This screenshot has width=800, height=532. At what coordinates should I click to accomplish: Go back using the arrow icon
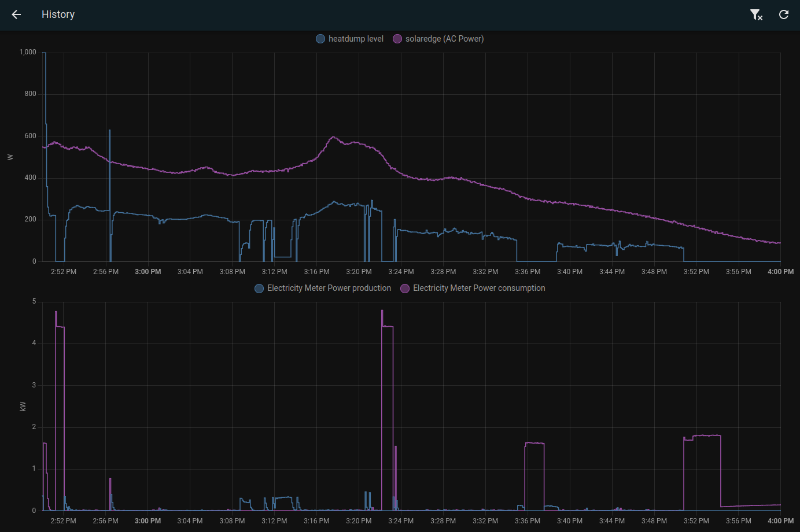tap(16, 14)
